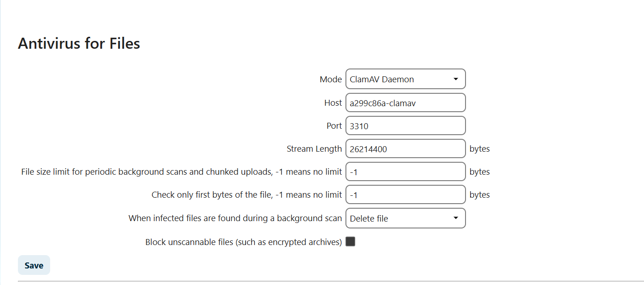Click the 'Stream Length' label text
644x285 pixels.
click(314, 149)
